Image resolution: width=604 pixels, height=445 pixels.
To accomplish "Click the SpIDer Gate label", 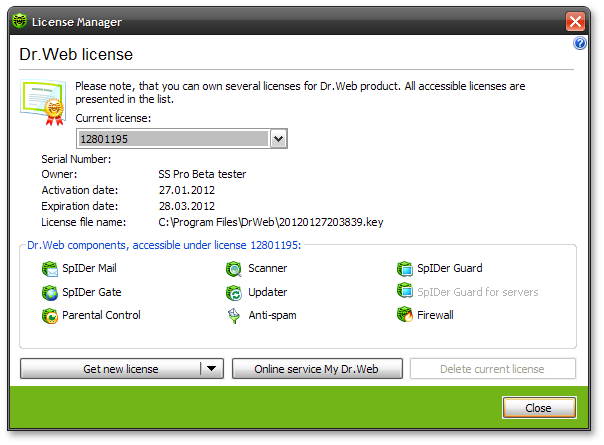I will tap(92, 292).
